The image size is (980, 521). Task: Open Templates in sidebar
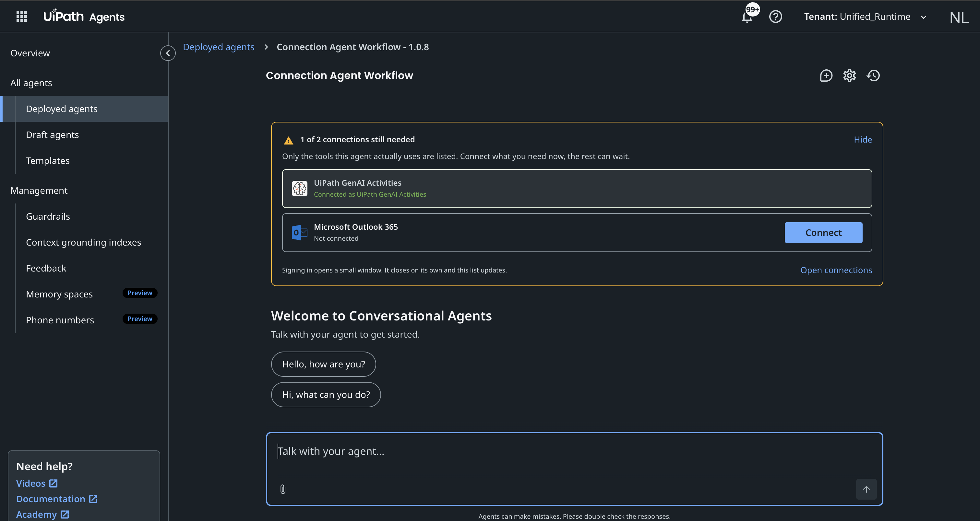(x=48, y=161)
